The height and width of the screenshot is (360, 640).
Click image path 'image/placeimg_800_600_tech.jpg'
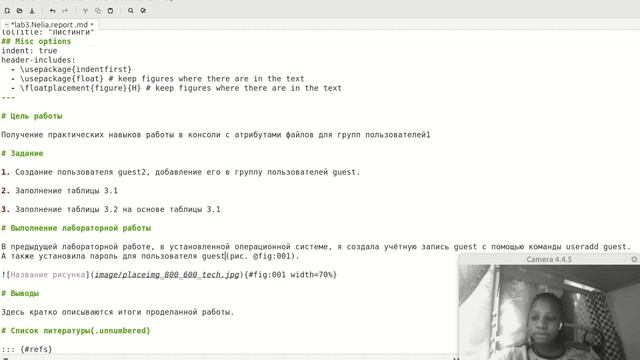167,275
